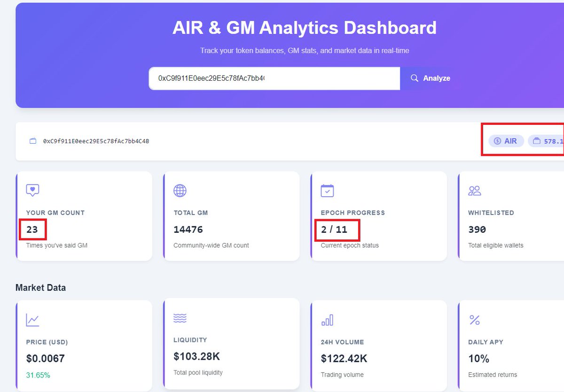The image size is (564, 392).
Task: Click the TOTAL GM label
Action: (191, 213)
